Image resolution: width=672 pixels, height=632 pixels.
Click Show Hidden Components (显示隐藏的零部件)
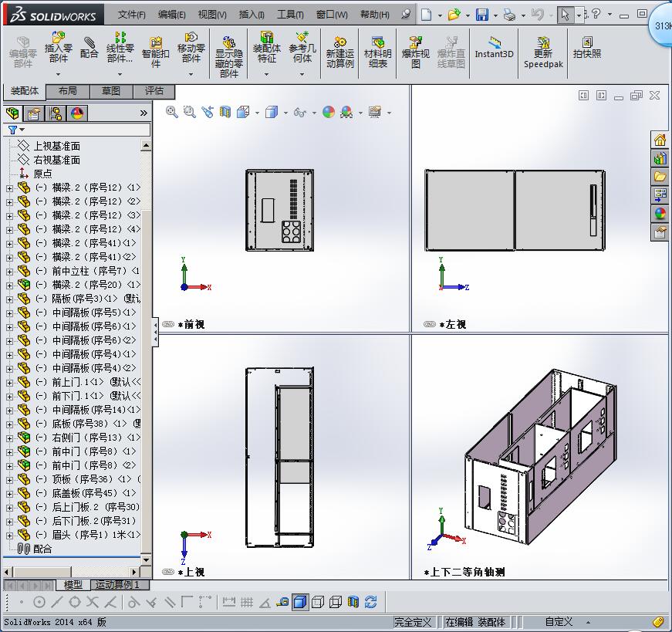pos(229,56)
